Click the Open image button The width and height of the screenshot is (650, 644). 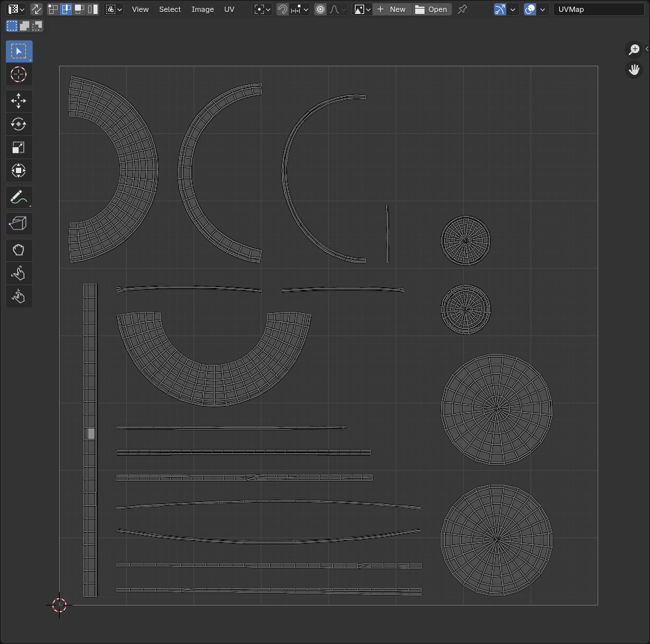(x=432, y=9)
